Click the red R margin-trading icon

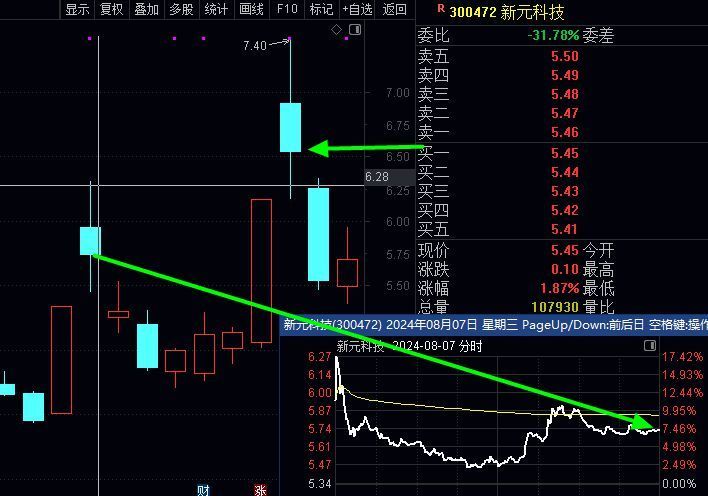[441, 8]
